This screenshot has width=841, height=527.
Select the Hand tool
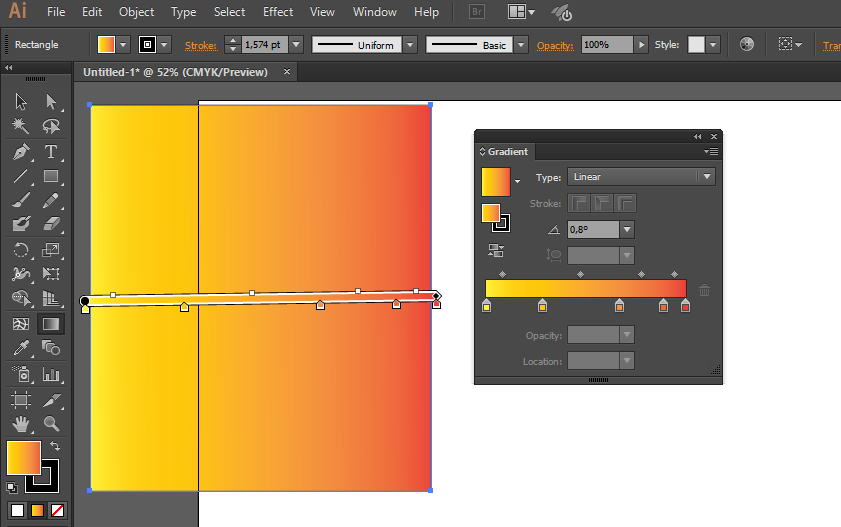point(21,424)
